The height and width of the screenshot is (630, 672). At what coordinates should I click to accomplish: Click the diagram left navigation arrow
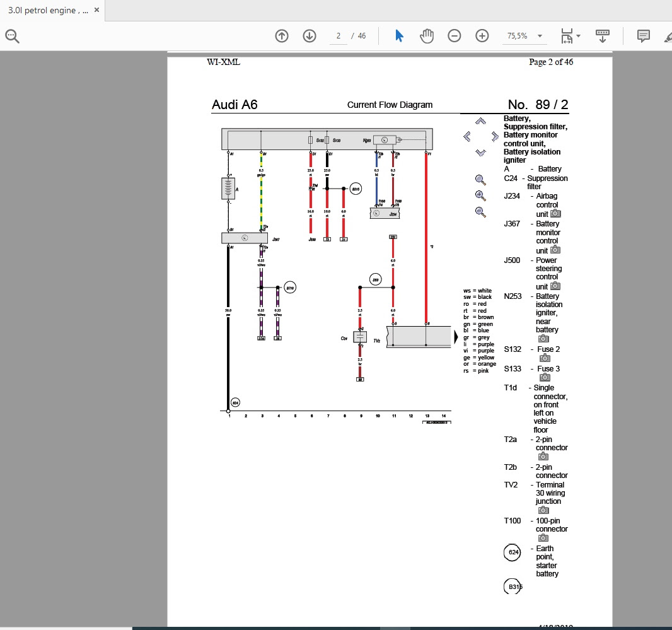467,137
